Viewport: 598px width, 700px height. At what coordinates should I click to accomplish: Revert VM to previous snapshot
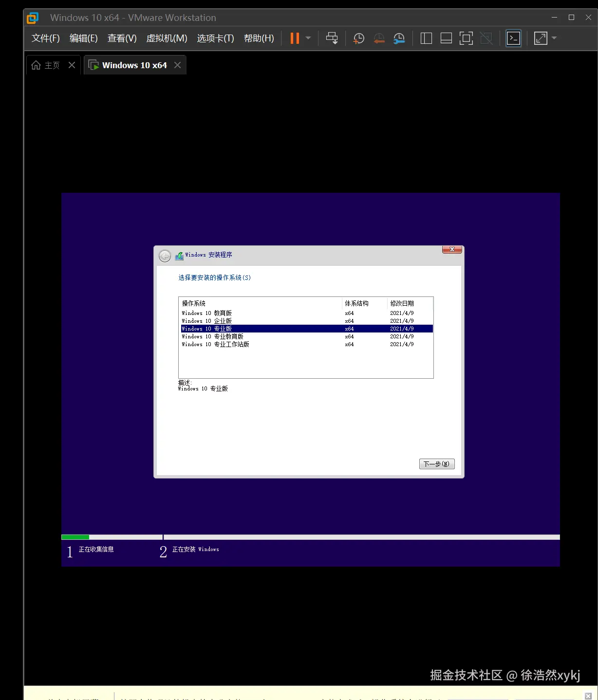click(379, 38)
